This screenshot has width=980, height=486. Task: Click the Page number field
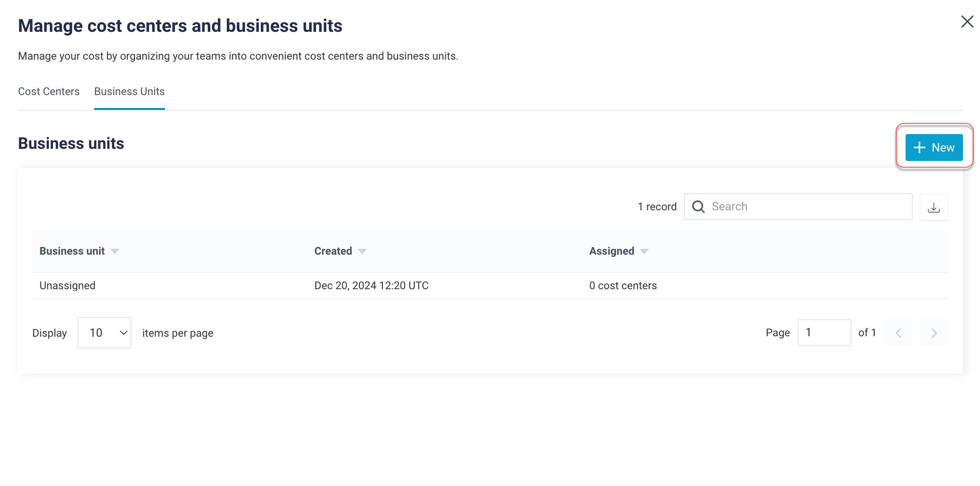click(824, 333)
